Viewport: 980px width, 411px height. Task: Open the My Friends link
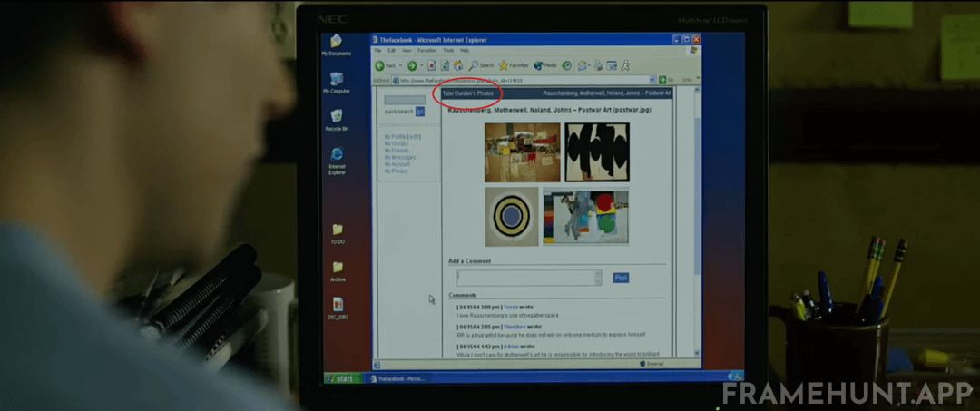[x=397, y=151]
